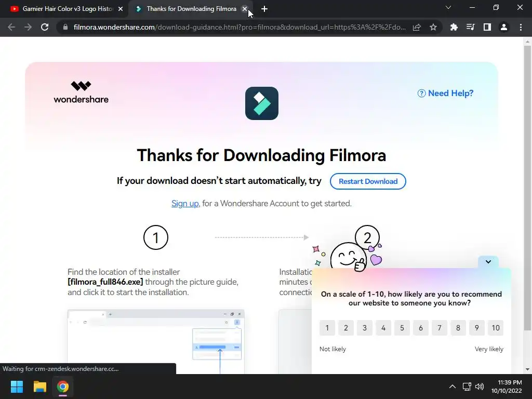Click the scrollbar down arrow
Viewport: 532px width, 399px height.
click(527, 369)
